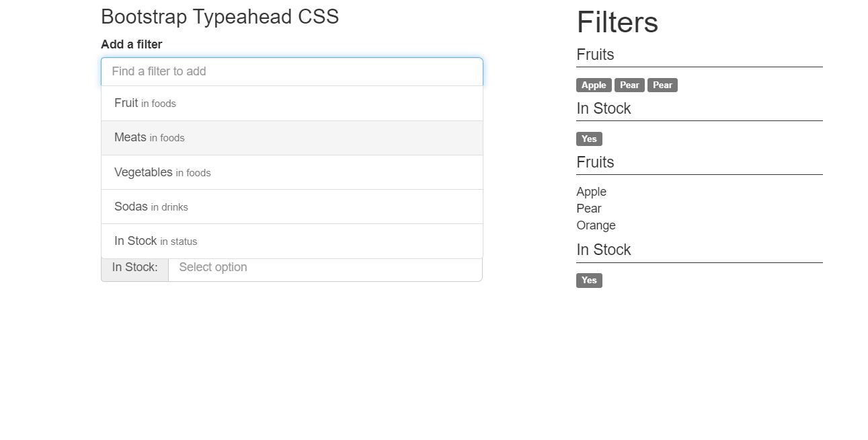Toggle the lower "Yes" badge off

[589, 280]
